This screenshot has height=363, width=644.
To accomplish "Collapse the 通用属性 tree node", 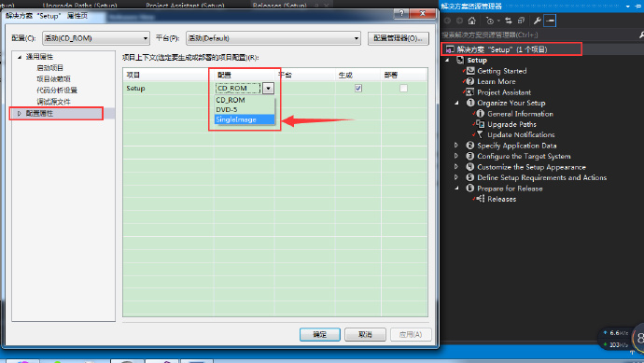I will click(x=20, y=57).
